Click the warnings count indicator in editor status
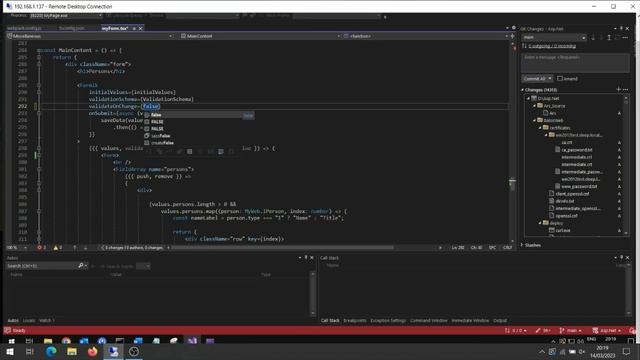This screenshot has width=640, height=360. pos(58,248)
